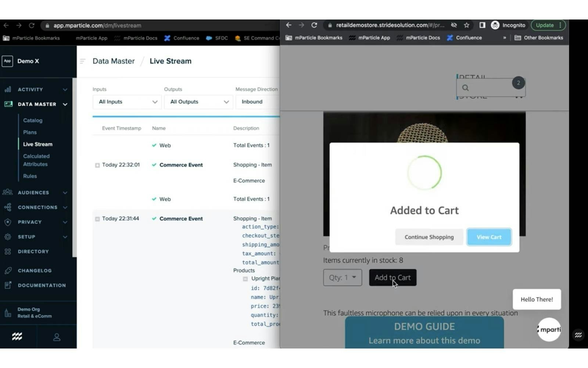Click the Setup gear icon

tap(8, 237)
